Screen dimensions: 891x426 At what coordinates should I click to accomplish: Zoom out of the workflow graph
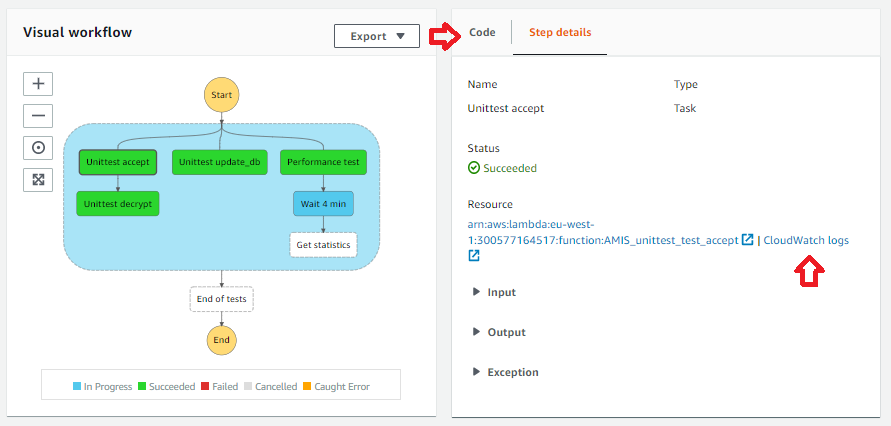pos(38,115)
